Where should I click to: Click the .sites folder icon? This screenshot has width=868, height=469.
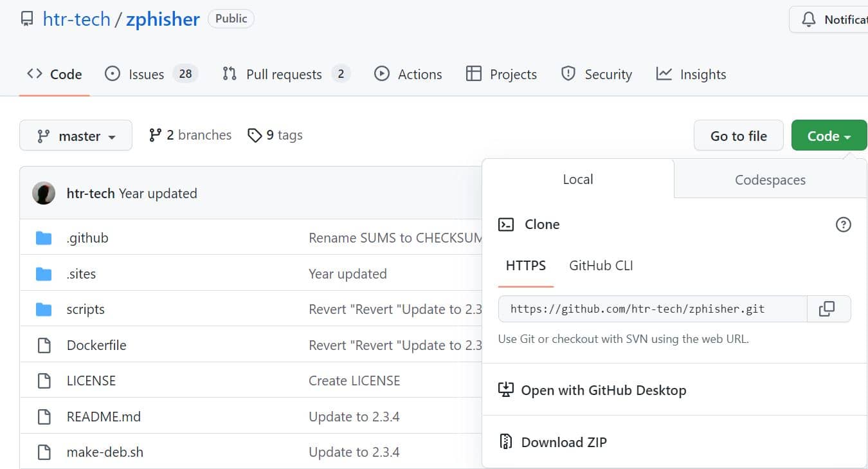(x=44, y=274)
